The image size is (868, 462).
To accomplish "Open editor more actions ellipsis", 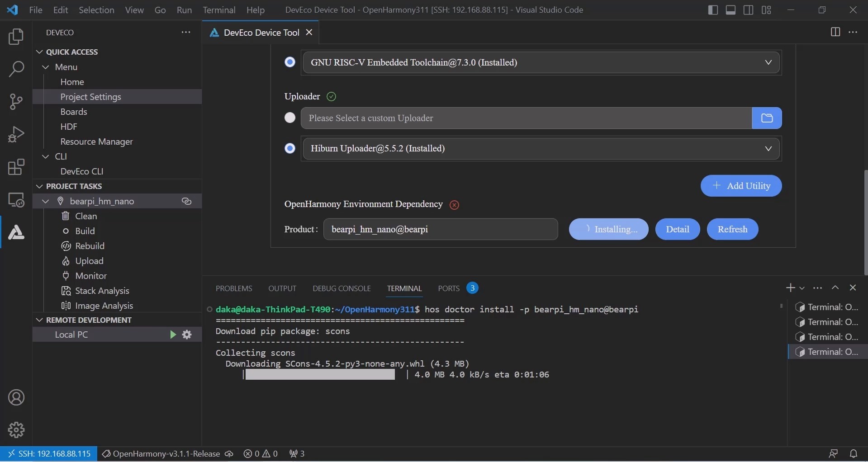I will tap(853, 32).
